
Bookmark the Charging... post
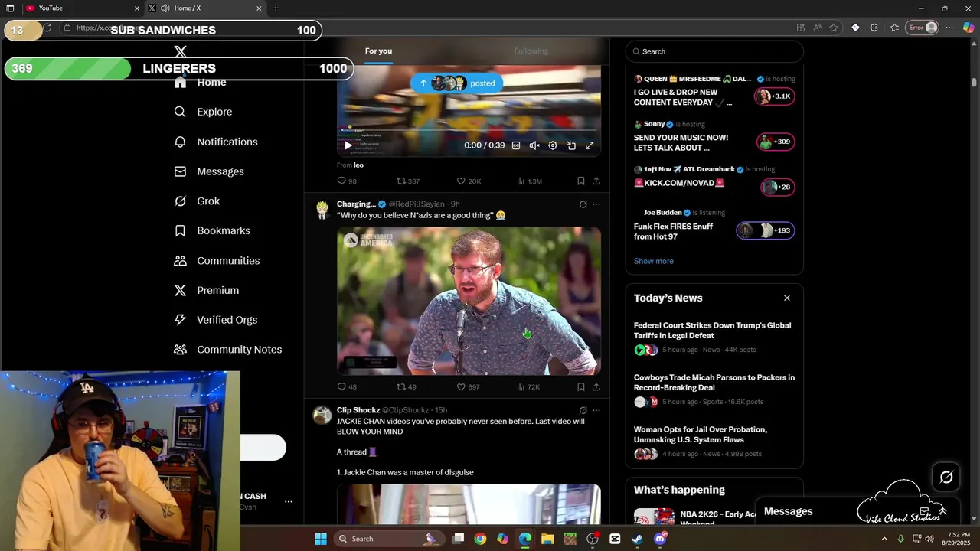[581, 387]
